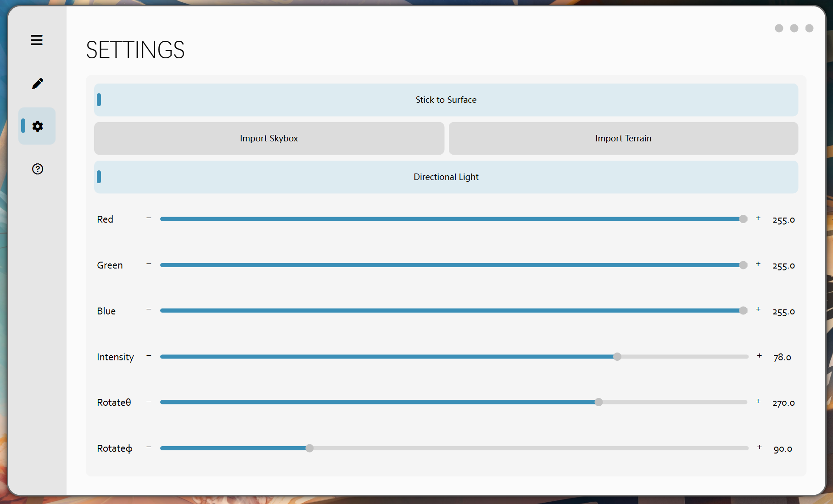Viewport: 833px width, 504px height.
Task: Increase Rotateθ with the plus button
Action: [x=758, y=401]
